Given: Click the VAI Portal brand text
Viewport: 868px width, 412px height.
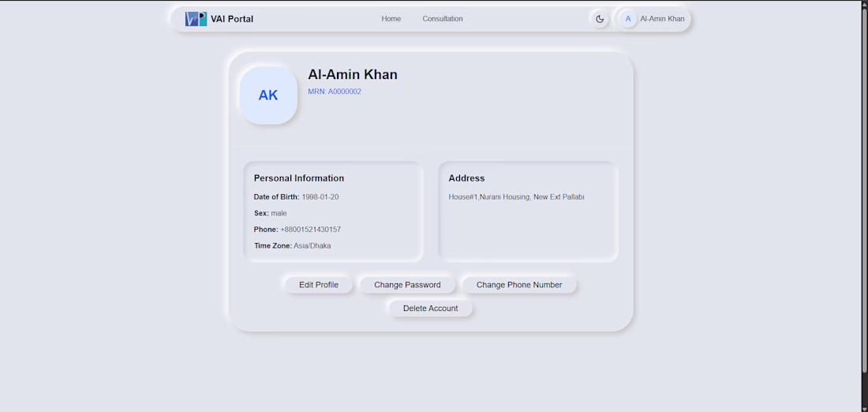Looking at the screenshot, I should click(x=232, y=19).
